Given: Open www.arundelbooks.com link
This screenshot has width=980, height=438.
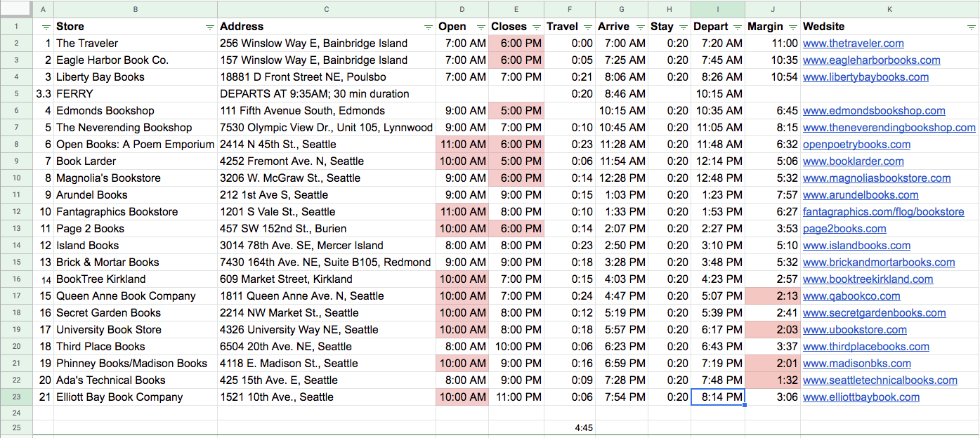Looking at the screenshot, I should (861, 195).
